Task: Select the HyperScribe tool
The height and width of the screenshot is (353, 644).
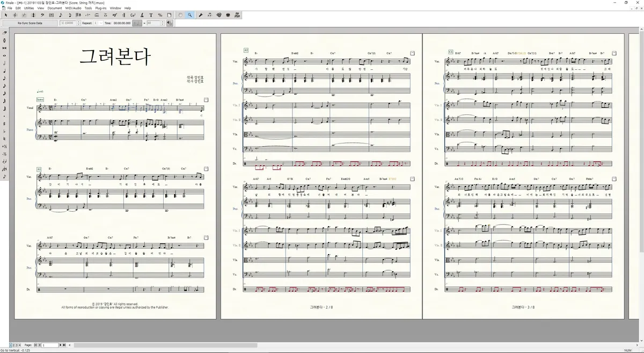Action: coord(78,15)
